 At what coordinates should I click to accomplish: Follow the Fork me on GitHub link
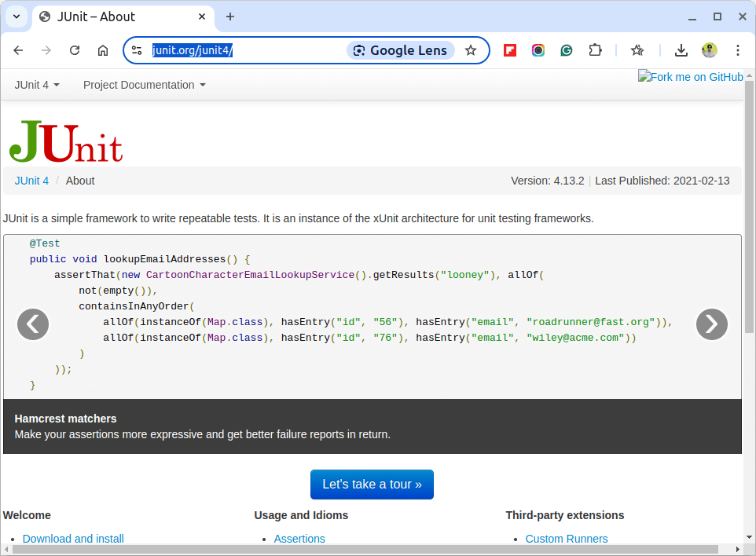[691, 77]
